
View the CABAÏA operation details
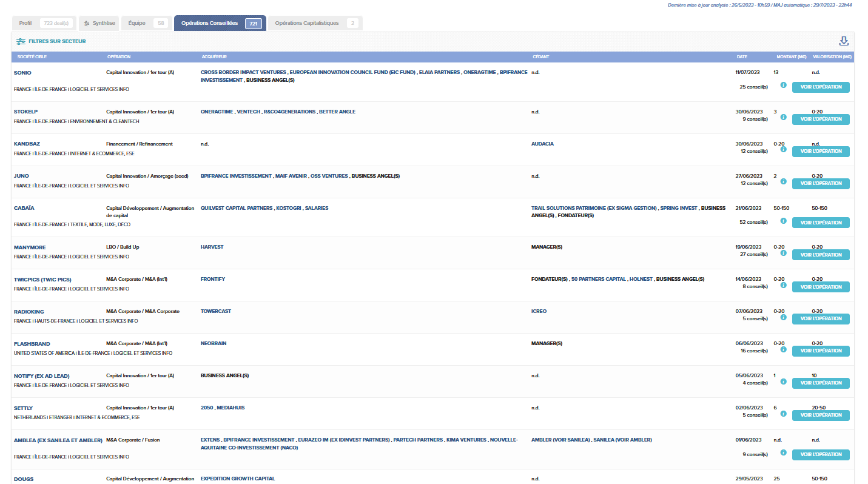pyautogui.click(x=821, y=223)
